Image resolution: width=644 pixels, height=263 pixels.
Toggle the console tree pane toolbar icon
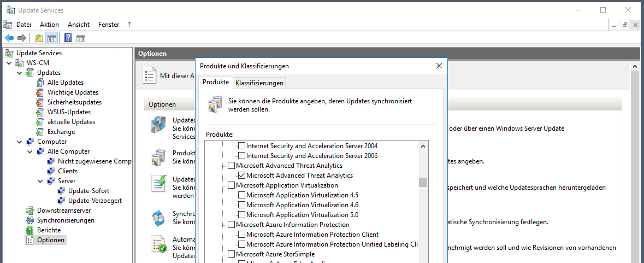[51, 38]
